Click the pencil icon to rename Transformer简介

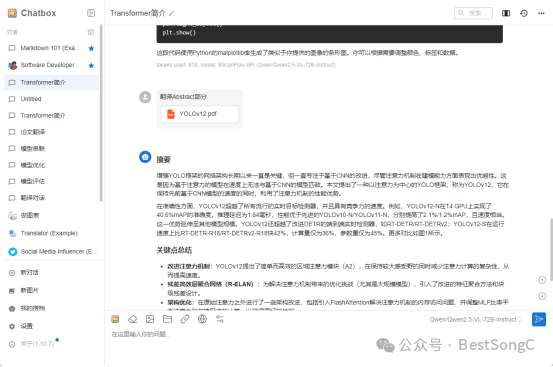(x=171, y=13)
